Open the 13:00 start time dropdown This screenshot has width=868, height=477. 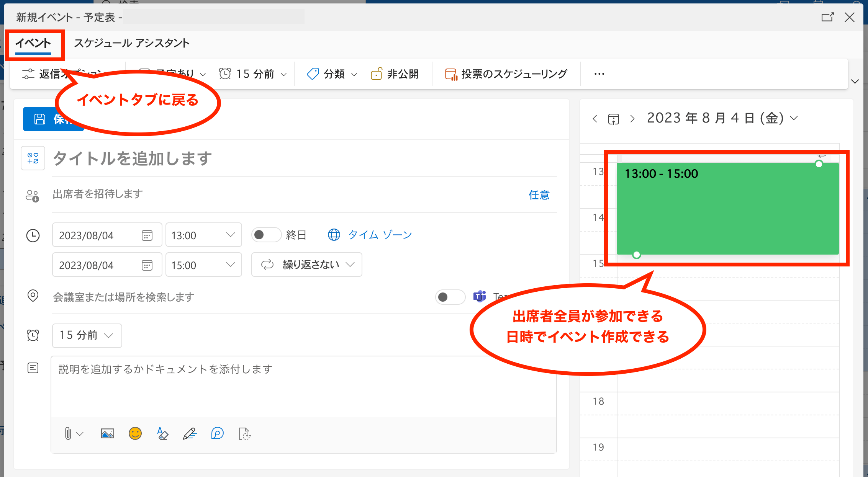[203, 235]
